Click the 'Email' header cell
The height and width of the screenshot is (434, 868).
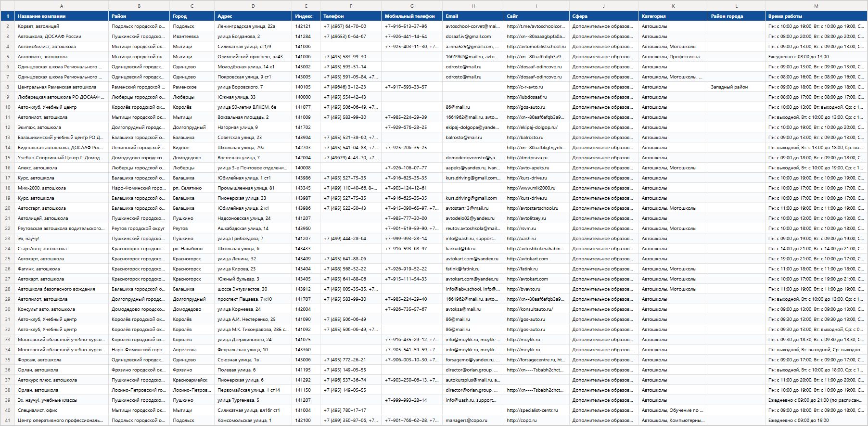(x=473, y=16)
